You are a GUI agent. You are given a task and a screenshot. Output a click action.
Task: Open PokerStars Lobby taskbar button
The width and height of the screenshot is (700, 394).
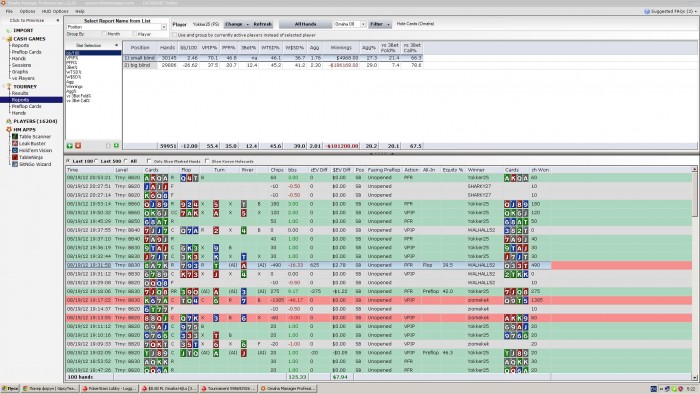tap(110, 389)
